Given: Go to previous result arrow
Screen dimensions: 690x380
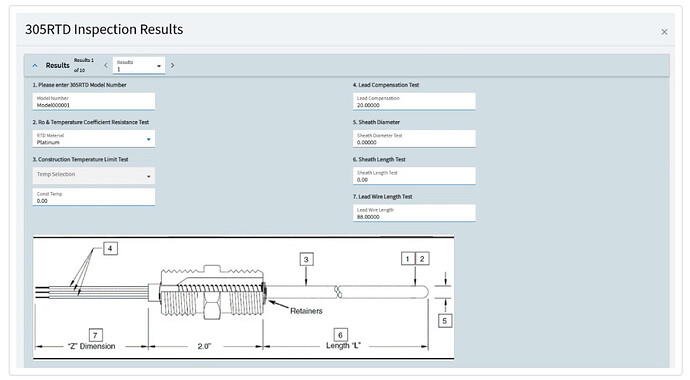Looking at the screenshot, I should click(x=106, y=65).
